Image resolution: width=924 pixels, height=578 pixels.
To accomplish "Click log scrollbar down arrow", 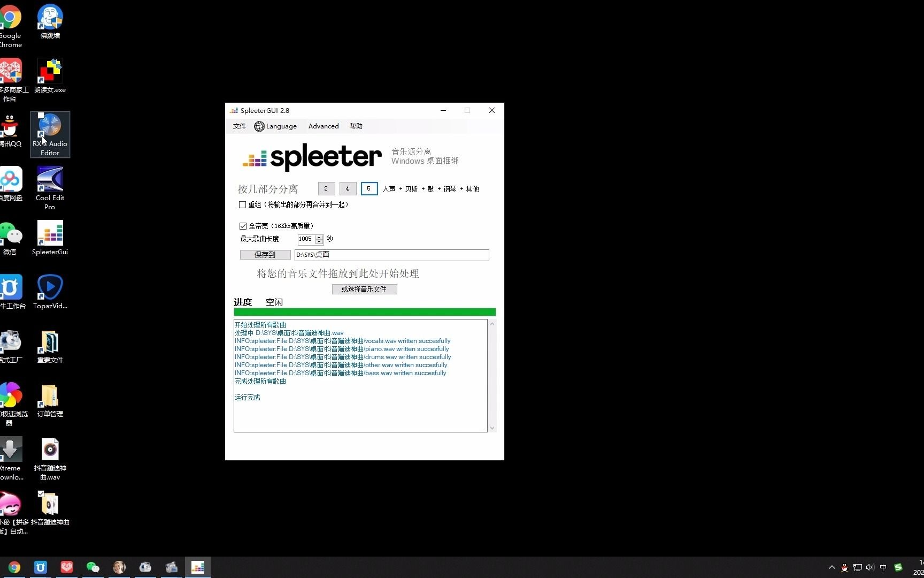I will tap(492, 428).
